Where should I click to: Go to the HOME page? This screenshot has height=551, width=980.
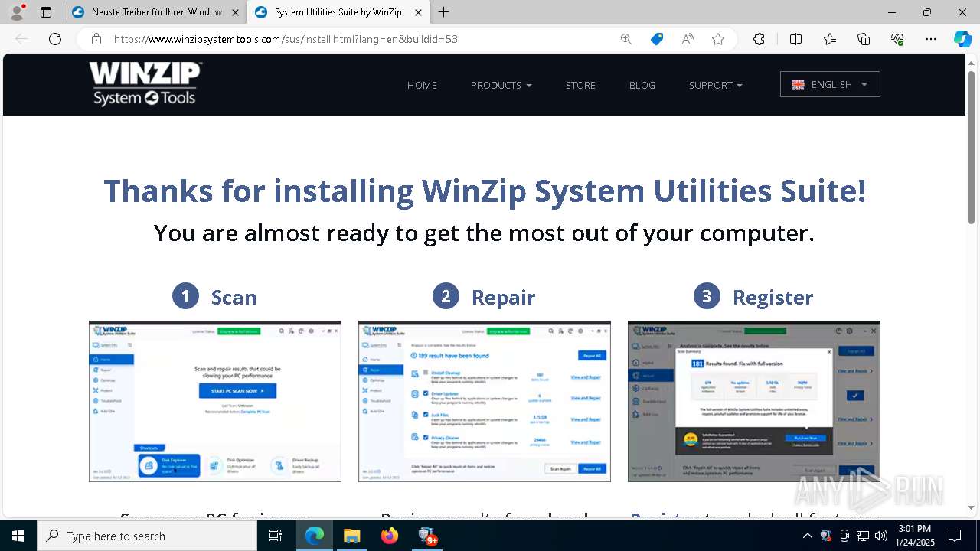click(422, 85)
